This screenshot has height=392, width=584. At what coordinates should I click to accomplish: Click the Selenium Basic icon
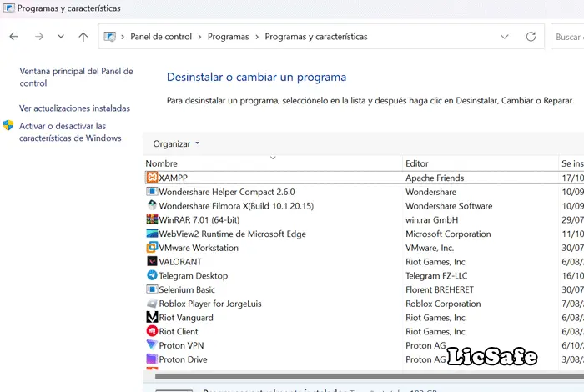[152, 289]
